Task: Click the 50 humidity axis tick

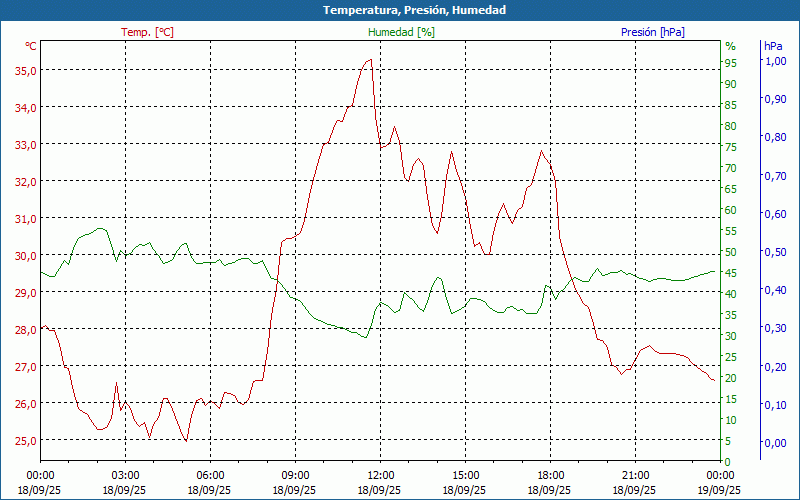Action: pyautogui.click(x=730, y=252)
